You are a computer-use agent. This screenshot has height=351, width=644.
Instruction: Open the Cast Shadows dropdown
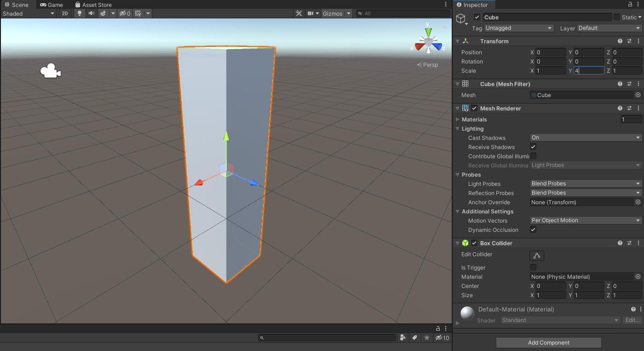point(586,138)
